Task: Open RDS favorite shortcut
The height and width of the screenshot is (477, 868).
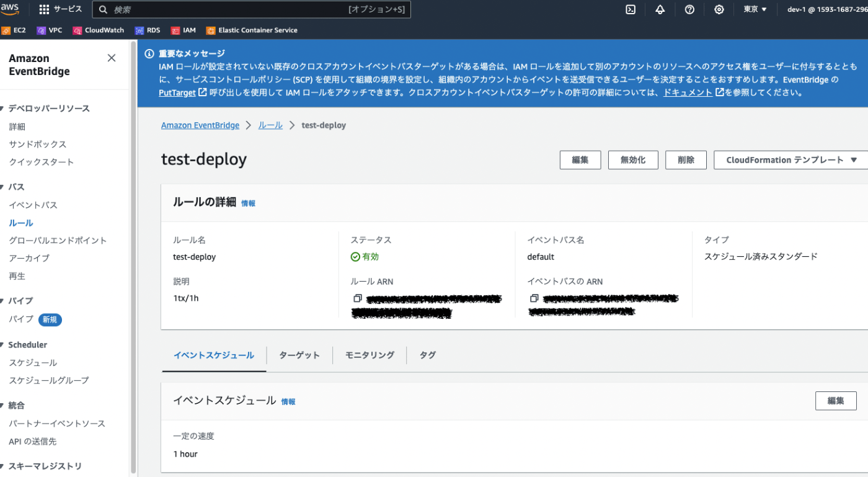Action: (x=148, y=30)
